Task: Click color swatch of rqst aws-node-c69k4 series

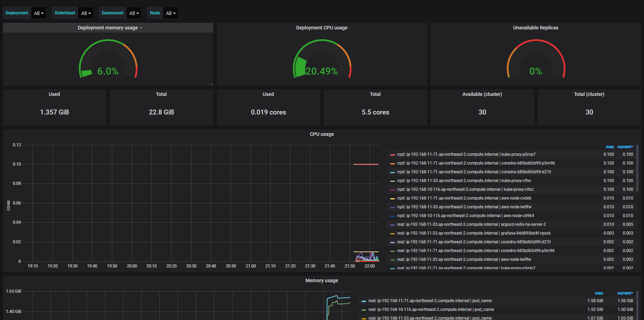Action: click(x=392, y=216)
